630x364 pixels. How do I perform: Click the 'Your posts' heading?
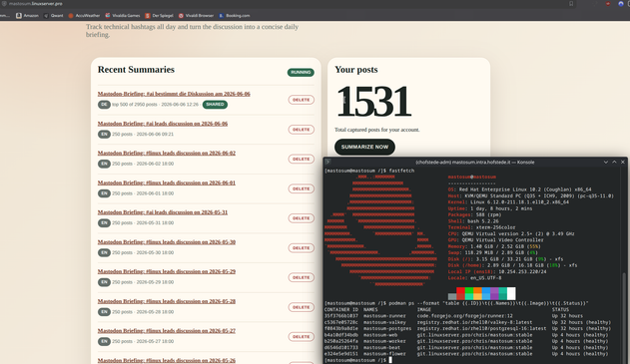tap(356, 70)
